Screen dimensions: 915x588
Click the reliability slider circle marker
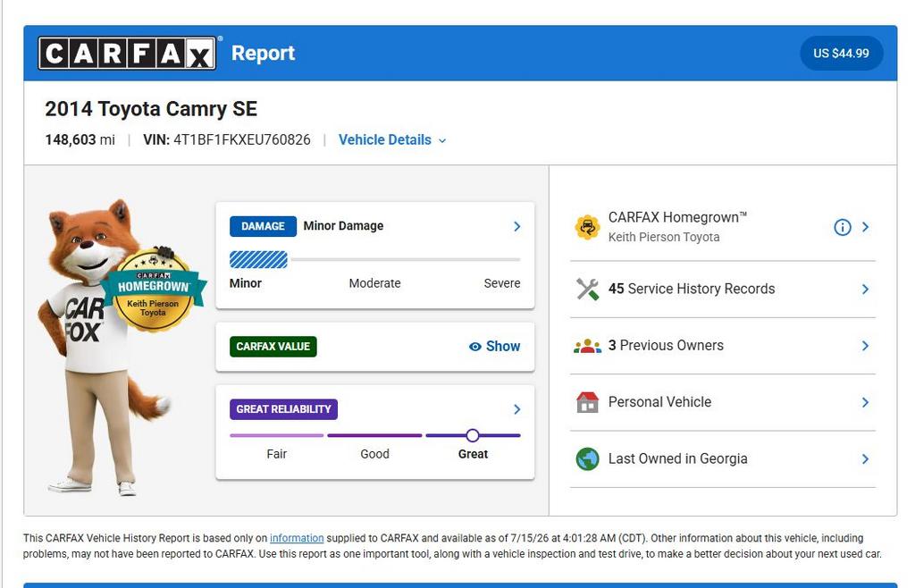click(x=473, y=435)
